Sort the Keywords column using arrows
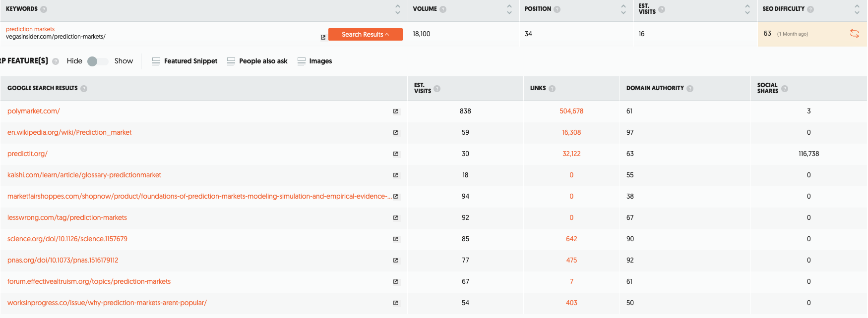Viewport: 868px width, 318px height. pos(397,9)
